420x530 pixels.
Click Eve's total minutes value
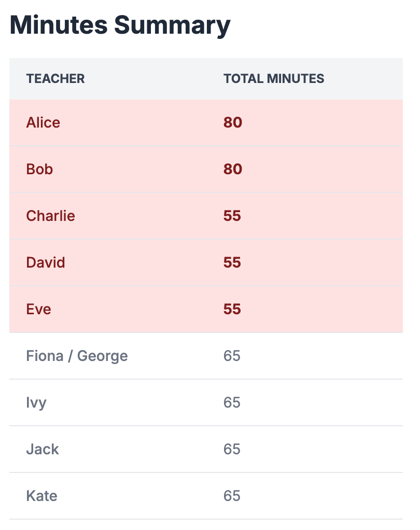(232, 309)
